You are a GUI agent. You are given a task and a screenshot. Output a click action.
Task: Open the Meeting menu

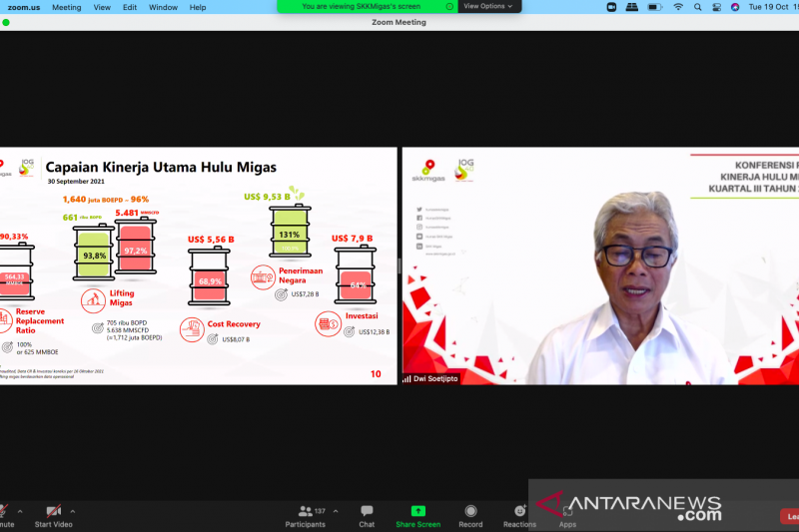(66, 7)
